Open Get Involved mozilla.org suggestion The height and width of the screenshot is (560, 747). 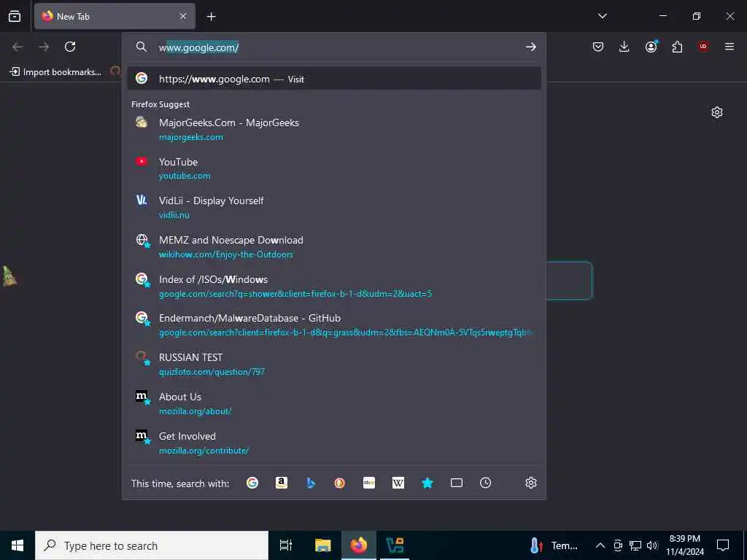334,443
